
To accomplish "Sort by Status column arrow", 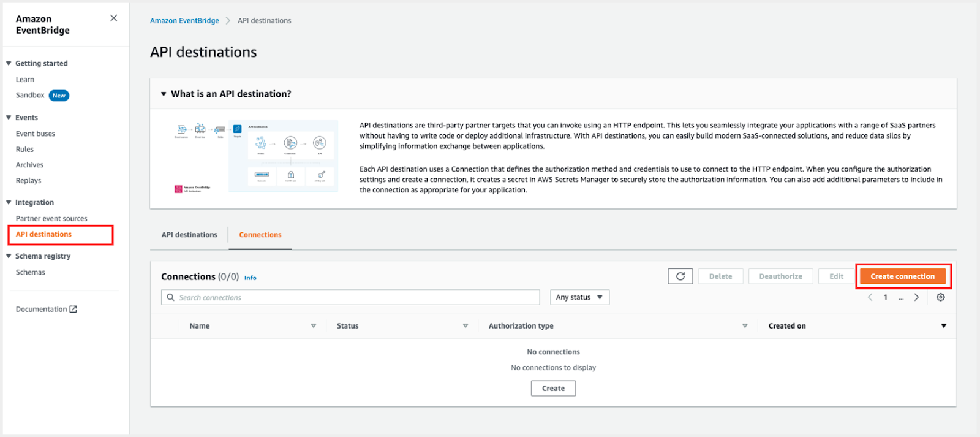I will tap(466, 326).
